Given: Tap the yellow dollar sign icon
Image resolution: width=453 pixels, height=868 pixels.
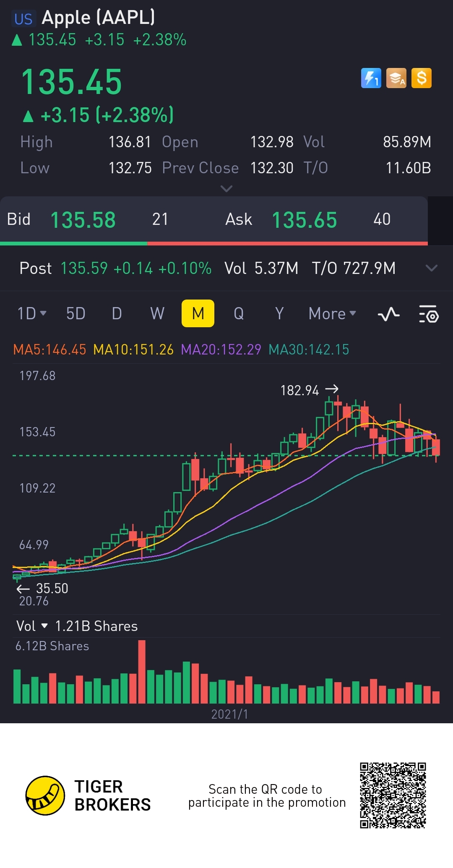Looking at the screenshot, I should click(x=422, y=78).
